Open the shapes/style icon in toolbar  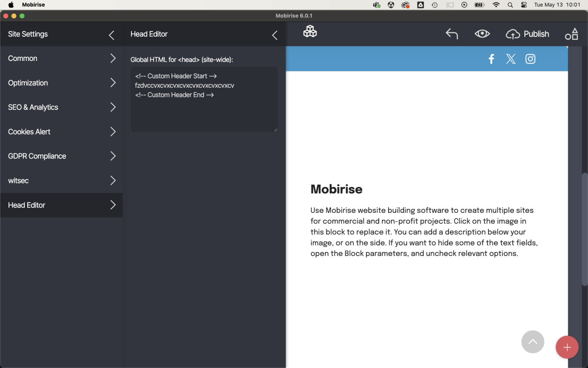pyautogui.click(x=572, y=34)
